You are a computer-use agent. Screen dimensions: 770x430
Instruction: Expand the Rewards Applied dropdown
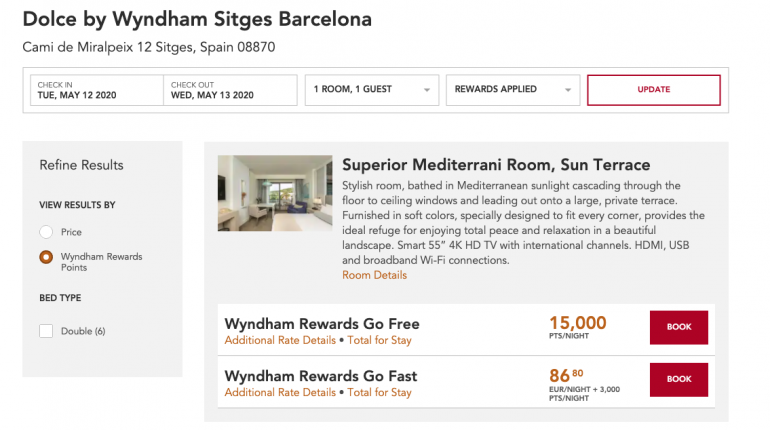coord(512,90)
